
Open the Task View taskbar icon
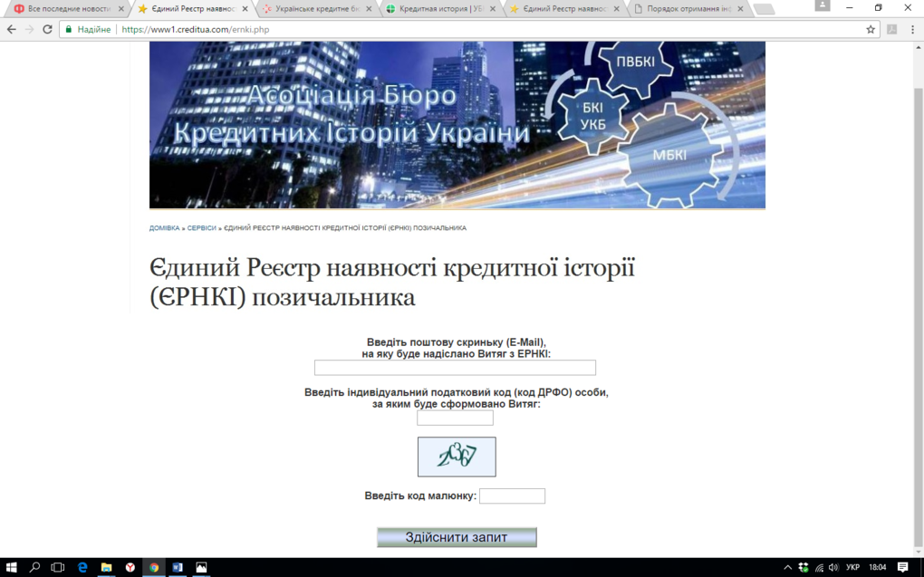[58, 567]
